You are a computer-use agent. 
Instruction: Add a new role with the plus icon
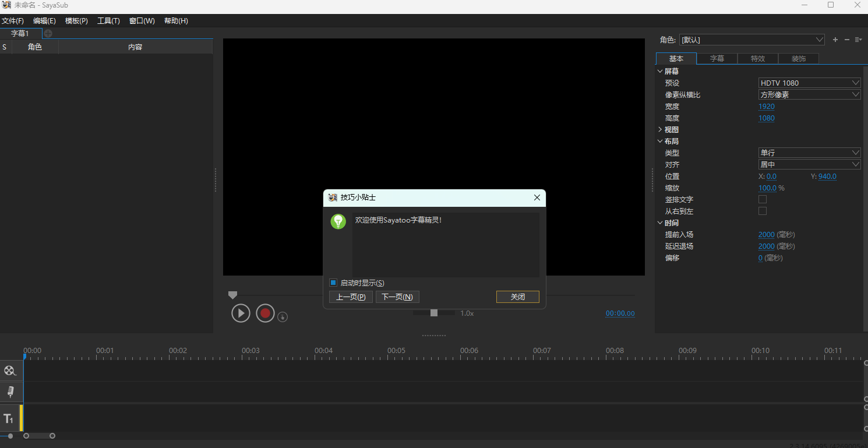(835, 40)
